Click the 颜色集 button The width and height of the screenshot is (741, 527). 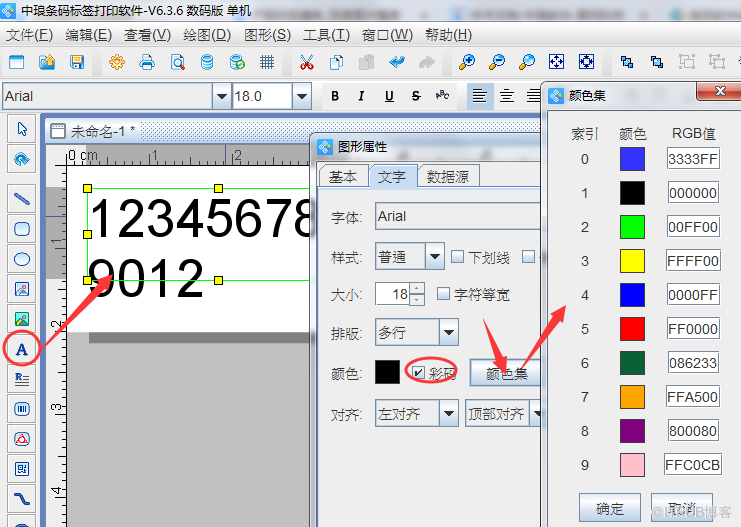[505, 373]
